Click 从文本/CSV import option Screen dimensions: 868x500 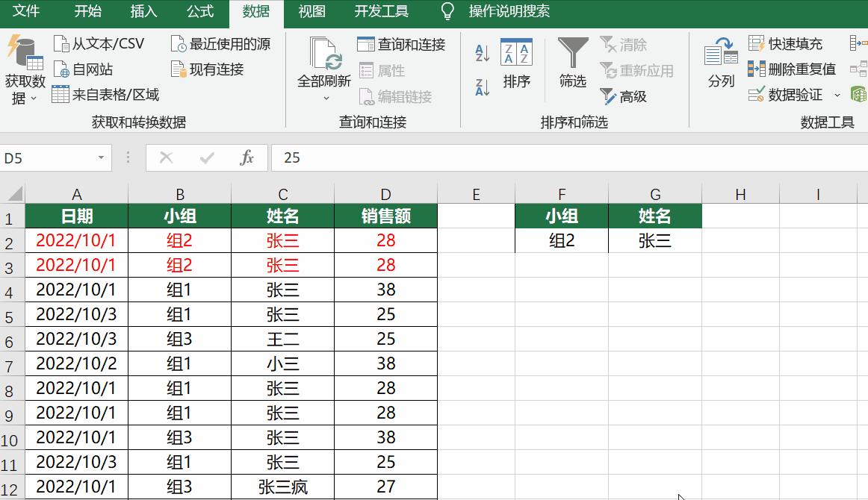(96, 43)
